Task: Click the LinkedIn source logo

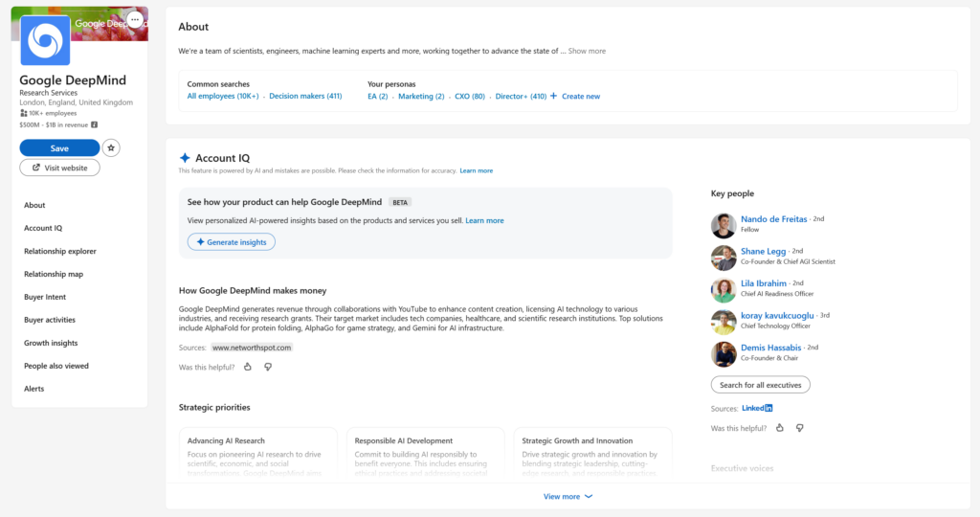Action: (757, 408)
